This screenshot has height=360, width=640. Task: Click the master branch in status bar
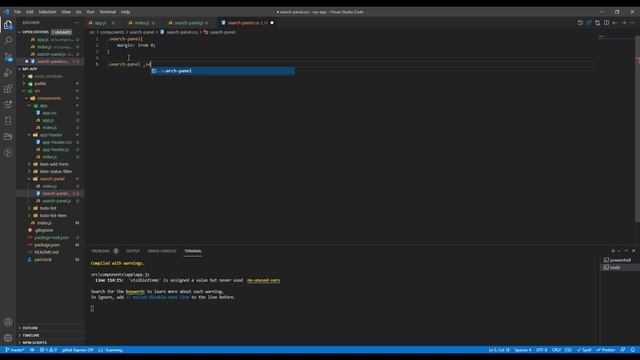point(15,350)
